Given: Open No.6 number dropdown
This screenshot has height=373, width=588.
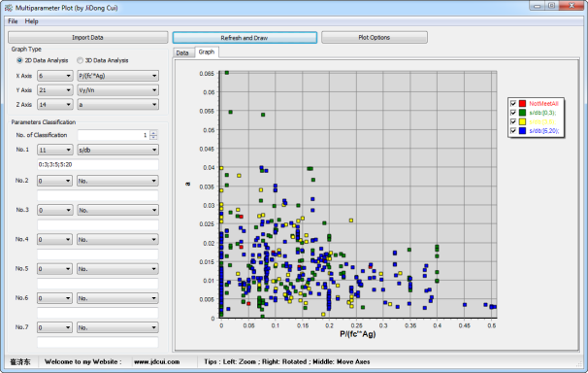Looking at the screenshot, I should click(54, 298).
